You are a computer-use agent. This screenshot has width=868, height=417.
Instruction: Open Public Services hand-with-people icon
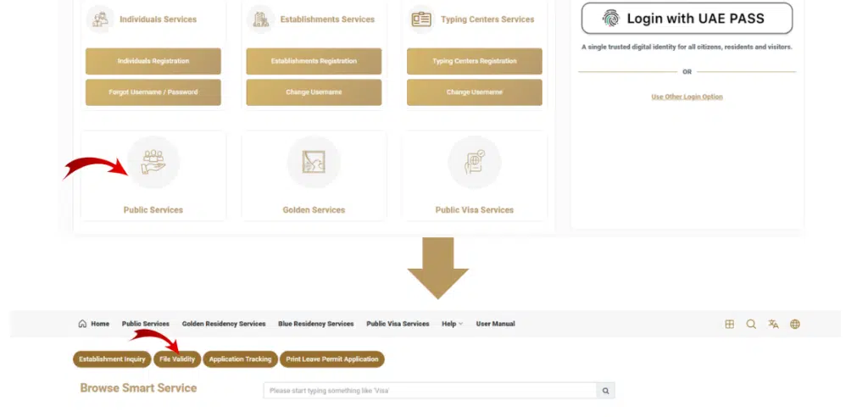pyautogui.click(x=153, y=162)
